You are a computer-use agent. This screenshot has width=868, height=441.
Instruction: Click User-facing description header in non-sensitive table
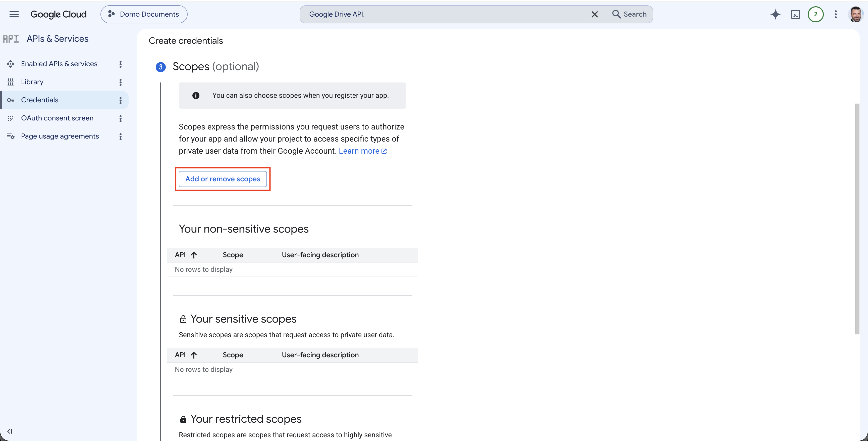(320, 255)
